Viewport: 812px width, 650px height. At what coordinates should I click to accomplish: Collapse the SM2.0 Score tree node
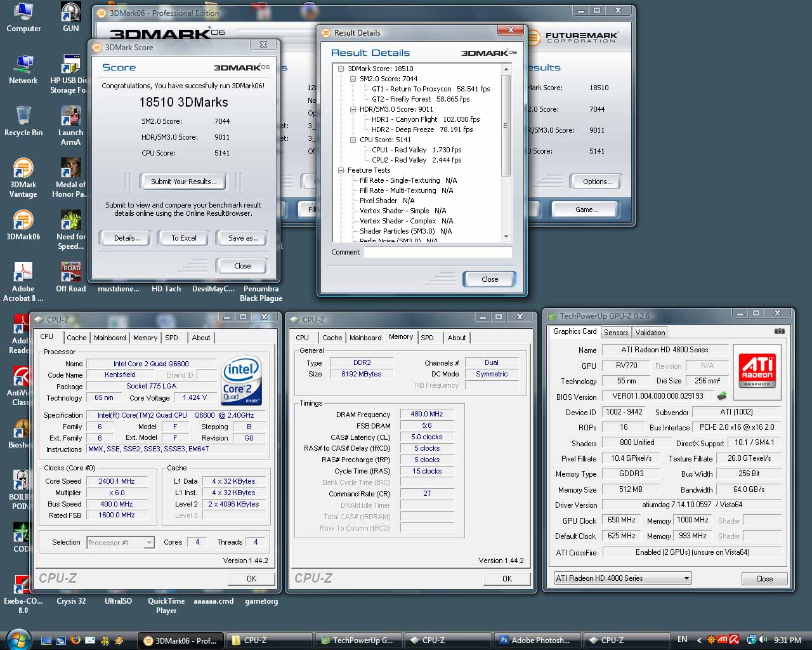[353, 79]
